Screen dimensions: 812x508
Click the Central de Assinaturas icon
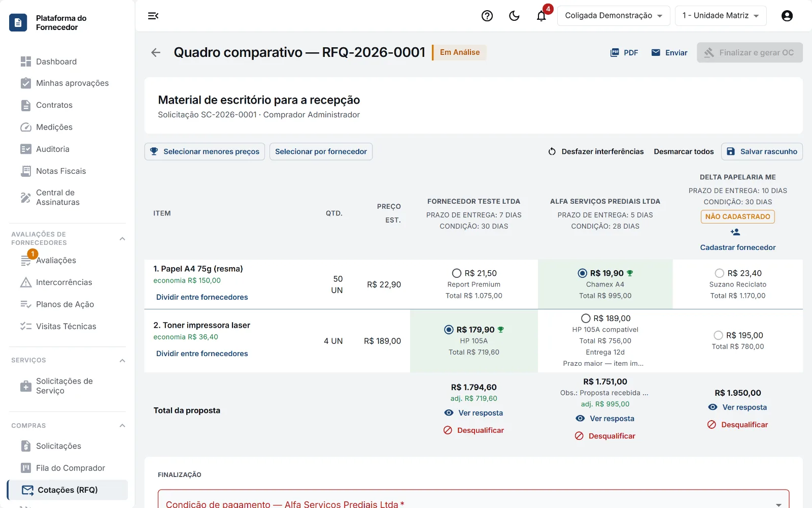(x=26, y=197)
